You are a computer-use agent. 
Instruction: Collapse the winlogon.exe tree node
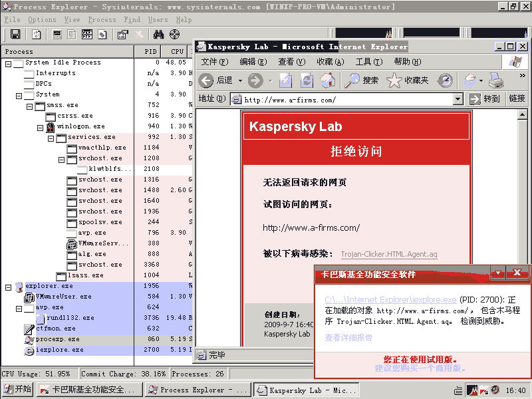point(41,128)
